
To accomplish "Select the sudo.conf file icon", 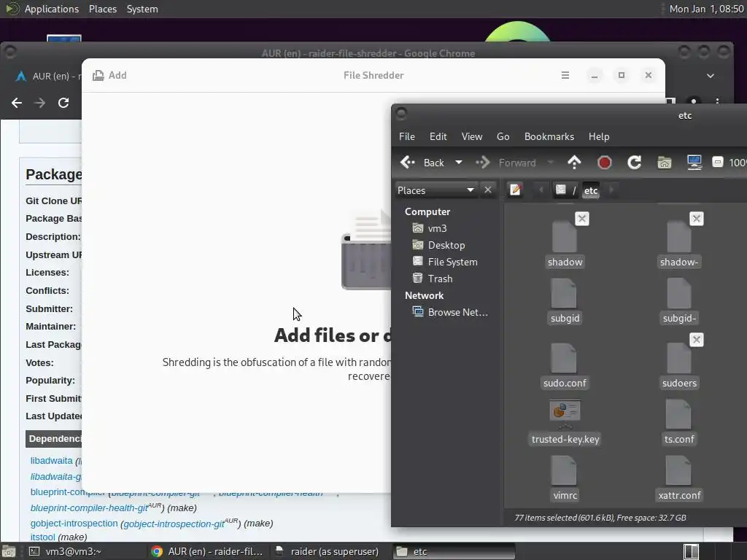I will [565, 358].
